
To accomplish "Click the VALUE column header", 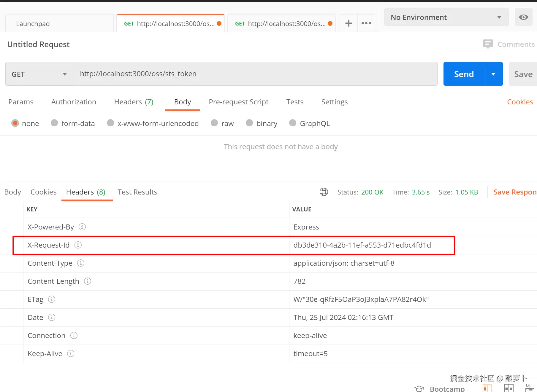I will pos(302,209).
